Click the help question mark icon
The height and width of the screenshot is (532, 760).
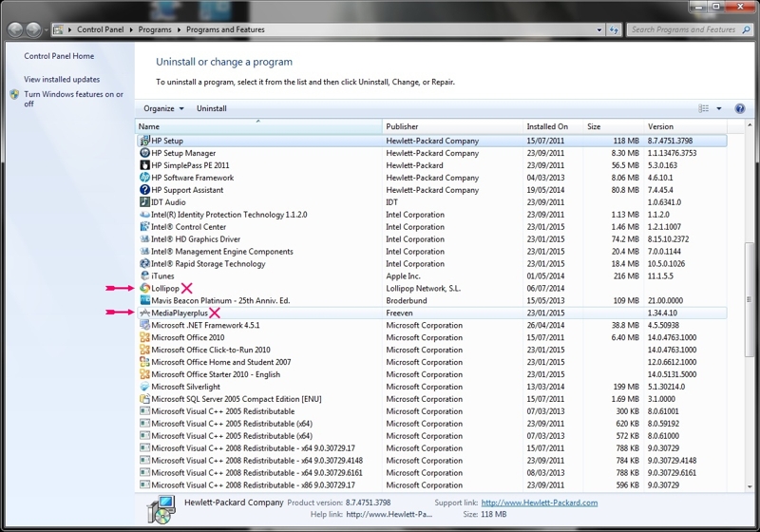point(740,109)
